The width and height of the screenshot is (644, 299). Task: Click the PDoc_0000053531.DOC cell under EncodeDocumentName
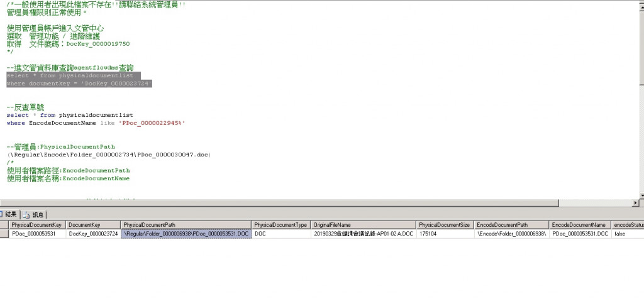pyautogui.click(x=580, y=234)
